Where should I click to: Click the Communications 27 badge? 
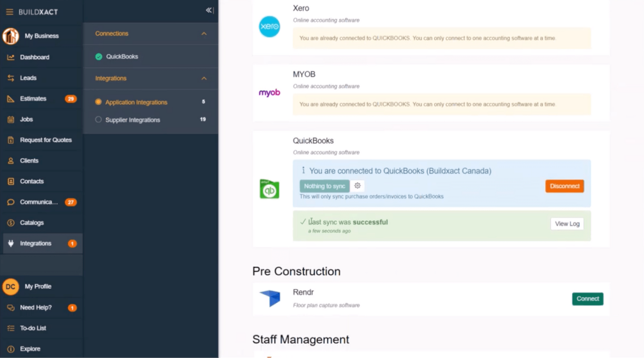coord(71,202)
